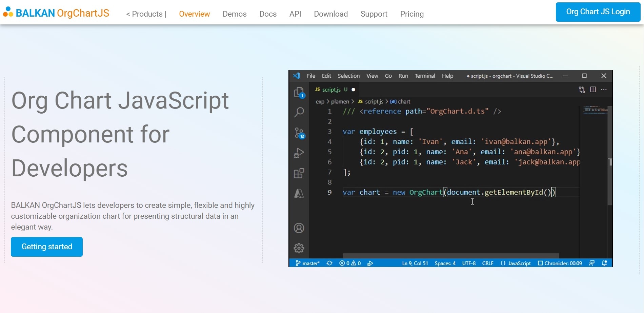This screenshot has width=644, height=313.
Task: Go to the Products link
Action: pyautogui.click(x=146, y=14)
